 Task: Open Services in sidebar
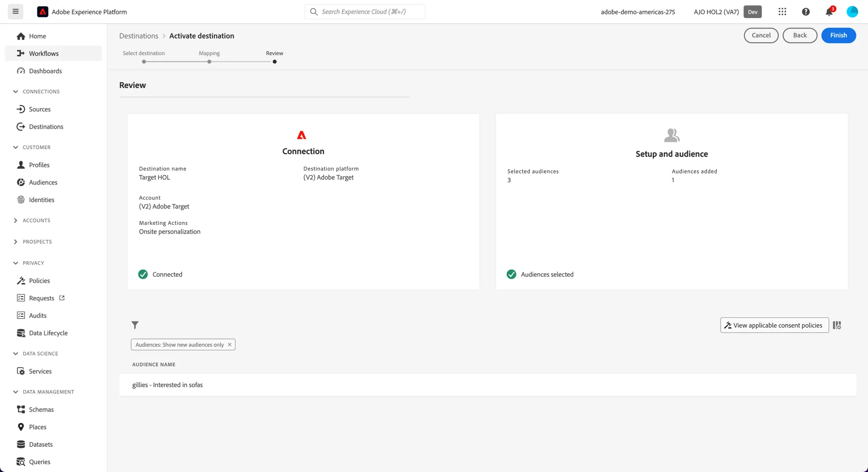tap(53, 371)
